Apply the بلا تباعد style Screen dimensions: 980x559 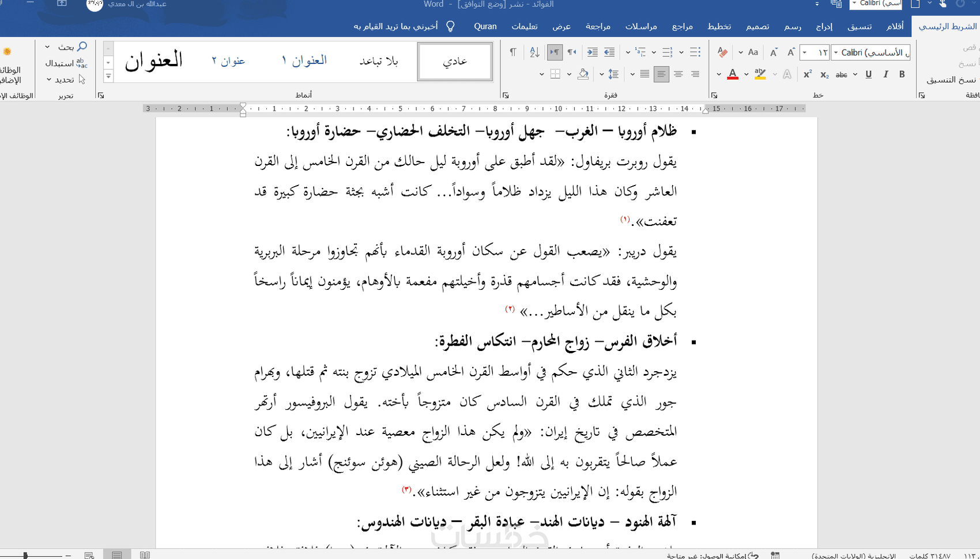(379, 61)
